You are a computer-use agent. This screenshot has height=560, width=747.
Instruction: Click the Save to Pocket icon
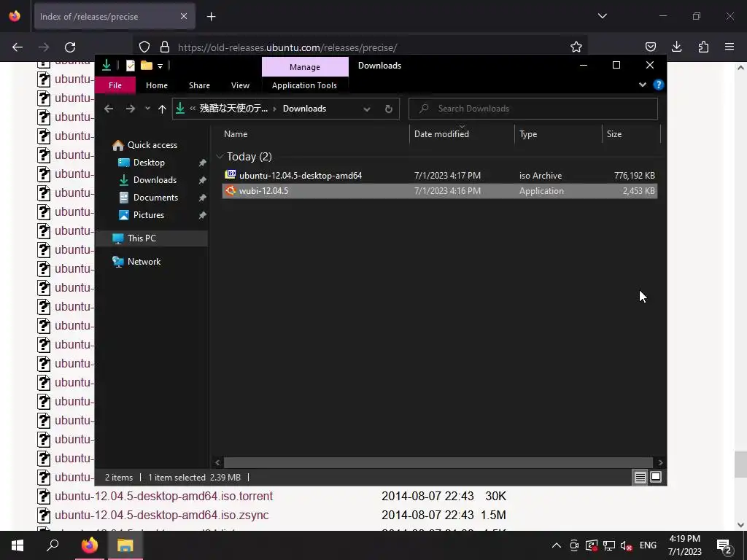point(650,47)
